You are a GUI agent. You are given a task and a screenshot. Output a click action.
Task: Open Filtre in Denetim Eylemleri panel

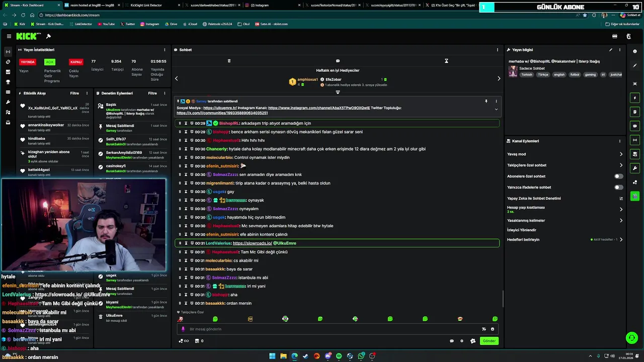point(152,93)
